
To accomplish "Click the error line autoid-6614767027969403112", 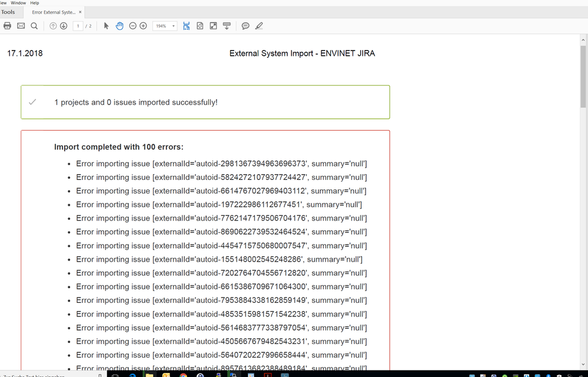I will [221, 191].
